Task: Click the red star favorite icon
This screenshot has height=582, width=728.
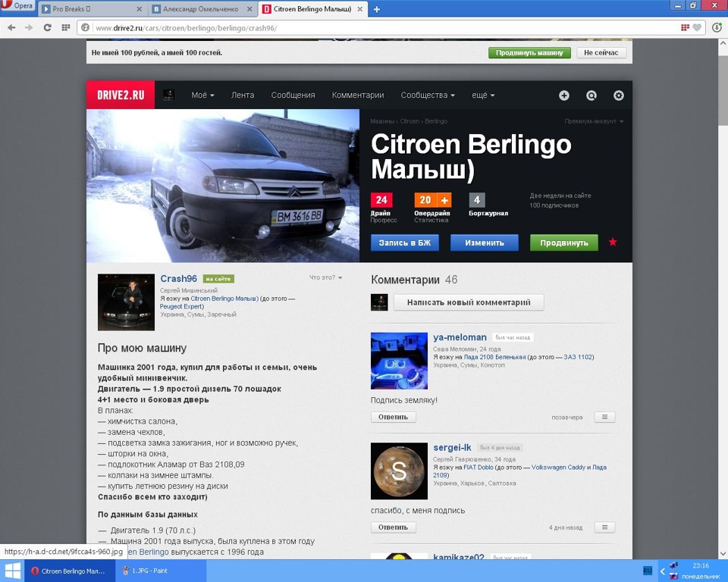Action: coord(613,242)
